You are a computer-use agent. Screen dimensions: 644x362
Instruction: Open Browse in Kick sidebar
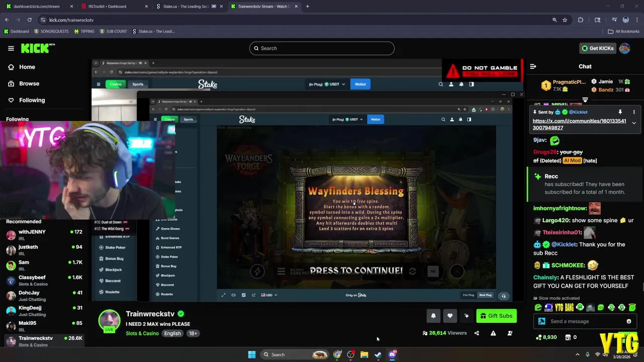pyautogui.click(x=29, y=83)
